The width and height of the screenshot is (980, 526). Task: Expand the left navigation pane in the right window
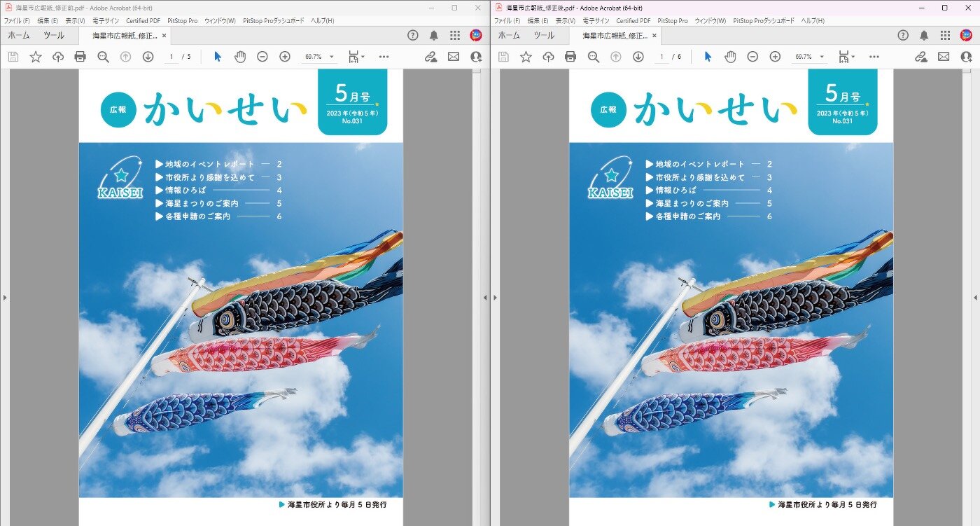tap(495, 298)
